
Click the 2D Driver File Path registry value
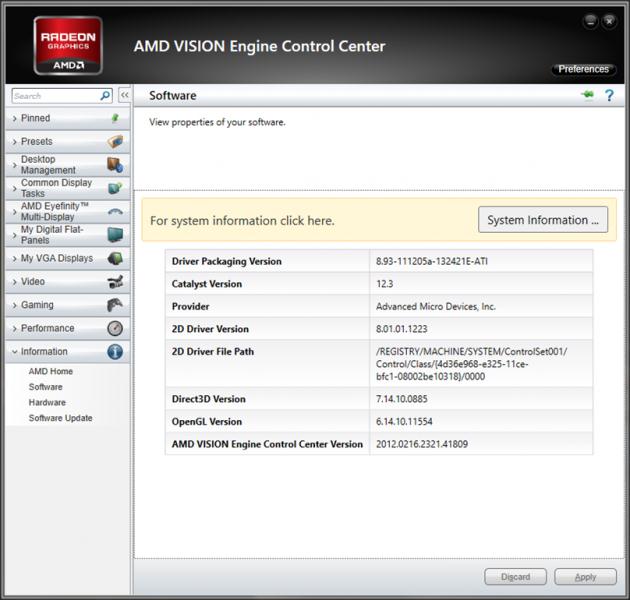click(471, 364)
